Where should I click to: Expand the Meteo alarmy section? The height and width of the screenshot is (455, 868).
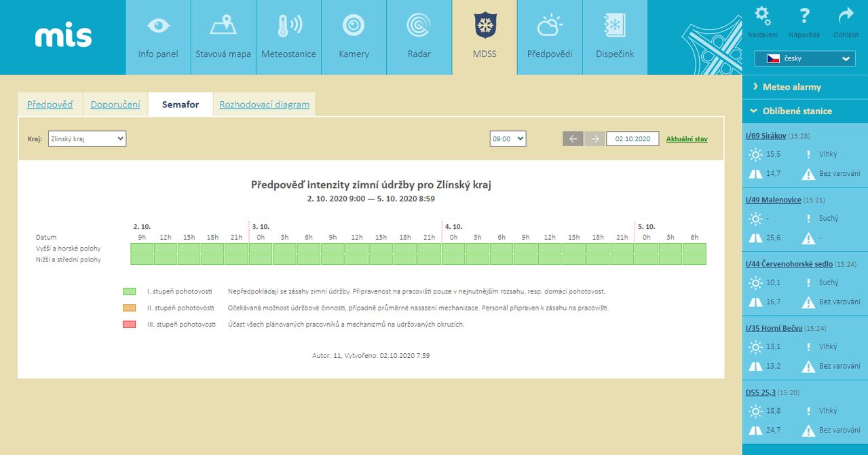791,87
